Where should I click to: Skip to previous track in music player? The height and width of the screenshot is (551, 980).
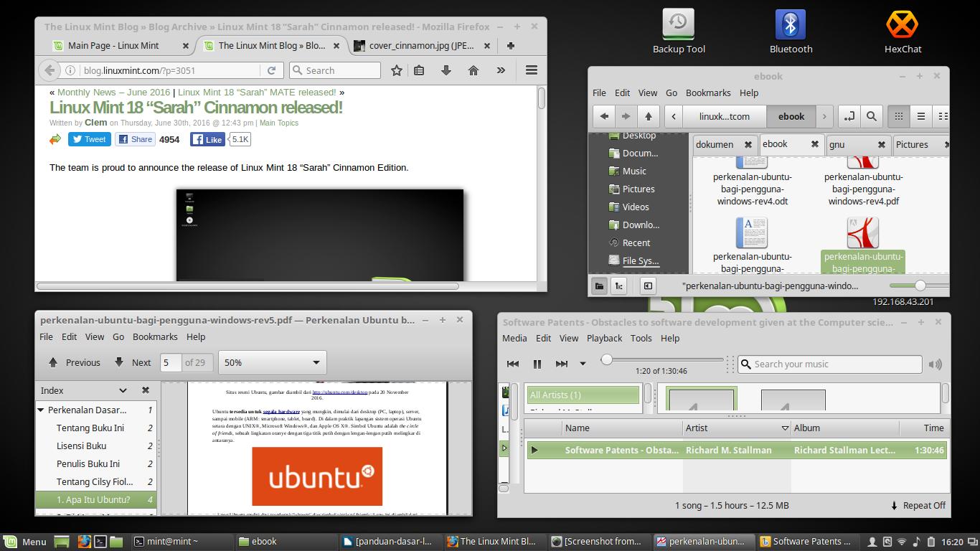[x=513, y=364]
